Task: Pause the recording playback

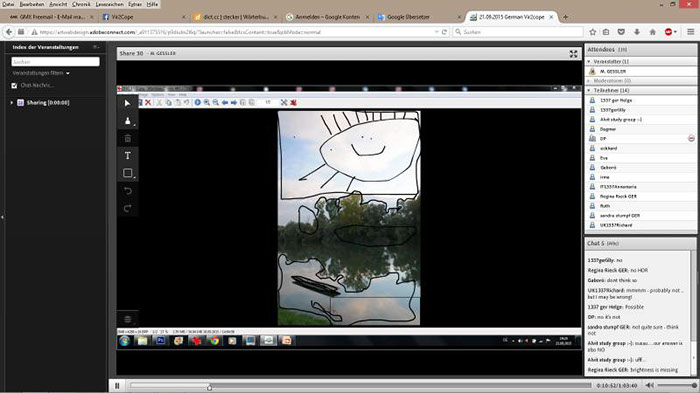Action: 117,386
